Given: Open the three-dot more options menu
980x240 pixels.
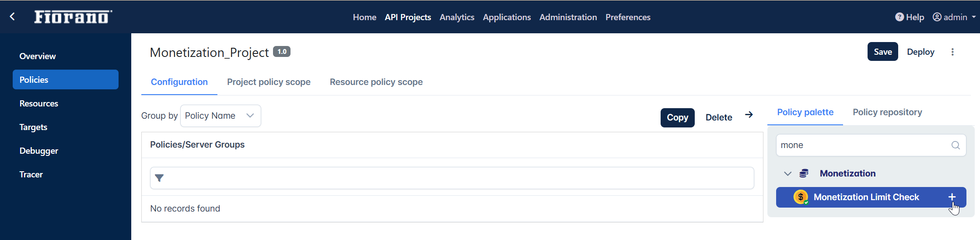Looking at the screenshot, I should (x=952, y=52).
